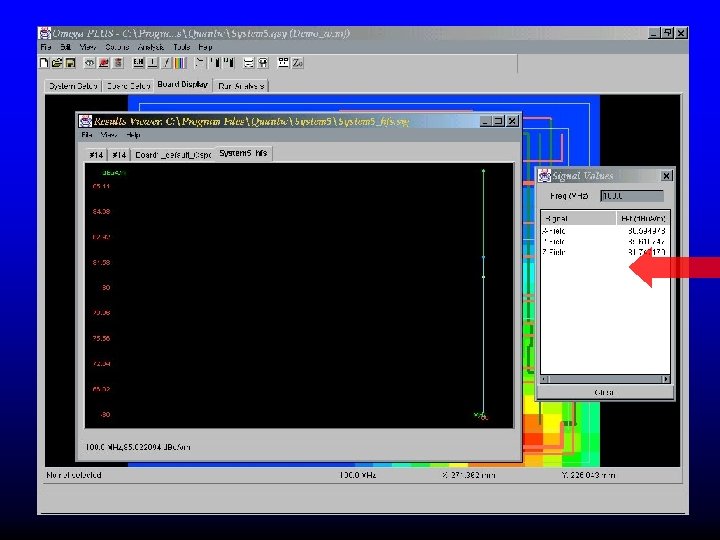The width and height of the screenshot is (720, 540).
Task: Select the Board Display tab
Action: click(x=183, y=84)
